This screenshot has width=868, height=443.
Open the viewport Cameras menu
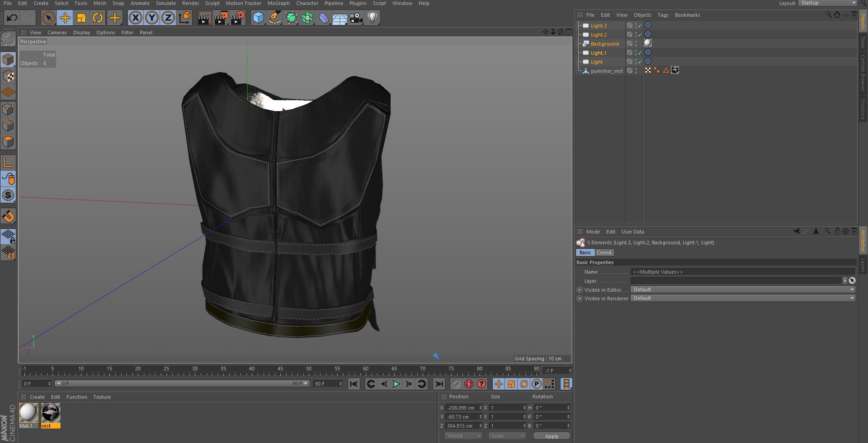57,33
